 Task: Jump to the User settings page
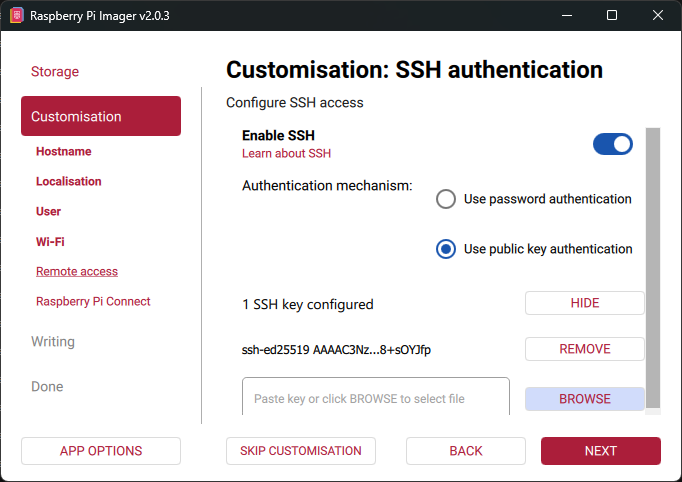point(49,212)
